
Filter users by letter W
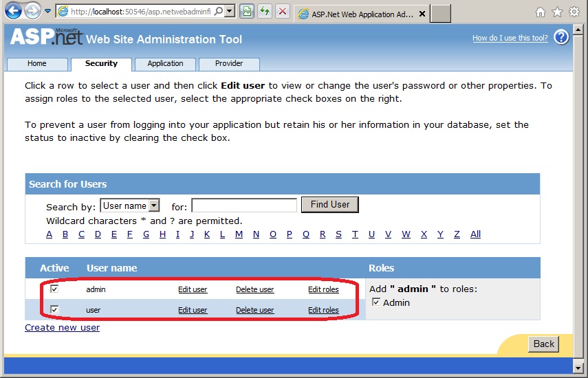pyautogui.click(x=406, y=234)
